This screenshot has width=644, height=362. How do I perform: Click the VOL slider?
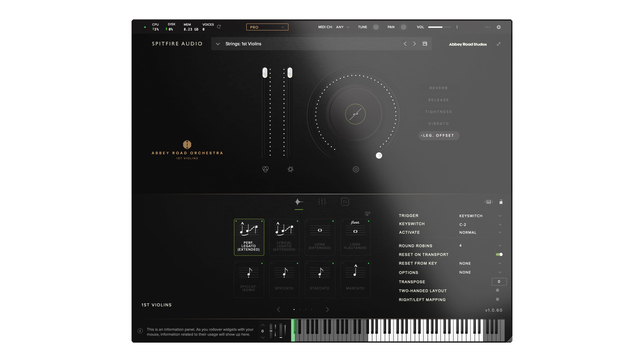pos(439,27)
